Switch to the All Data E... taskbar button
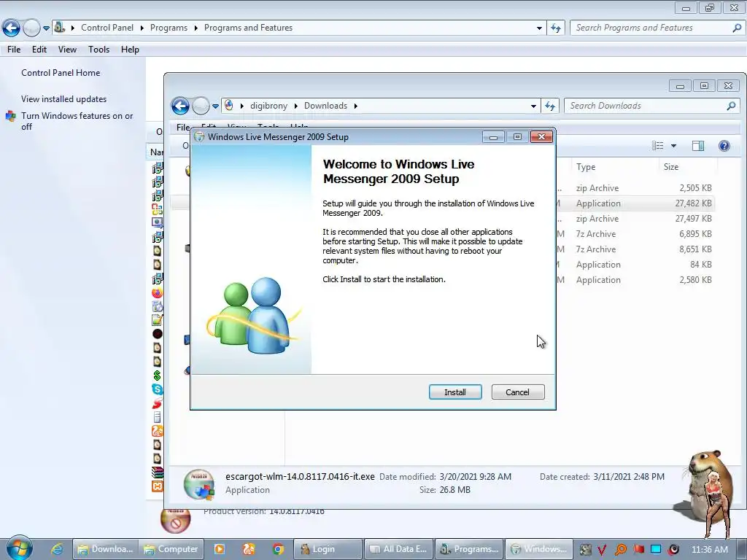This screenshot has height=560, width=747. [398, 549]
